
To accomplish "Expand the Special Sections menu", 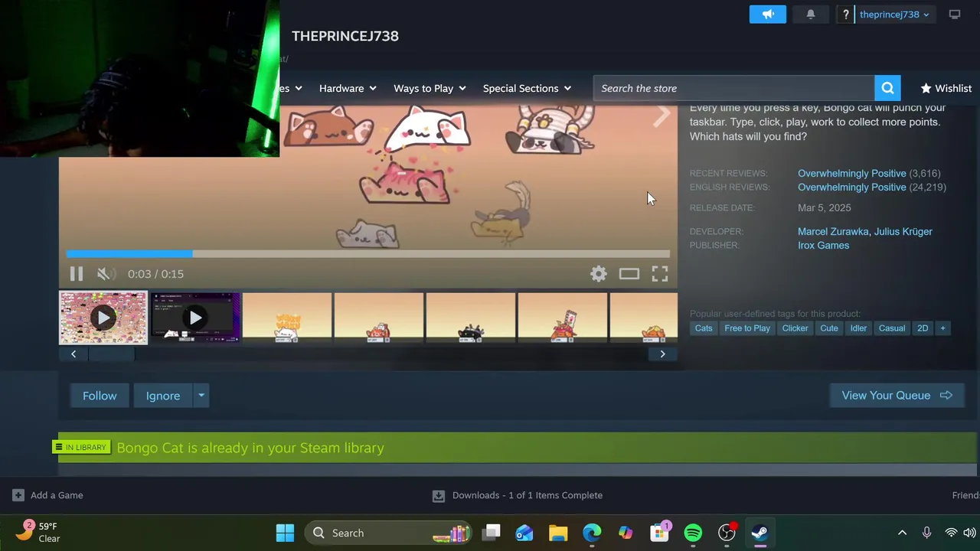I will tap(527, 88).
